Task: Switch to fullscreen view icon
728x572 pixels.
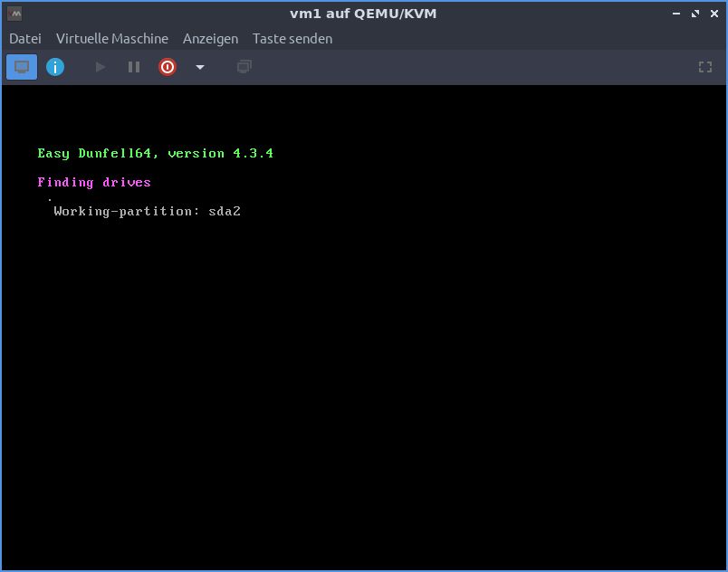Action: (704, 67)
